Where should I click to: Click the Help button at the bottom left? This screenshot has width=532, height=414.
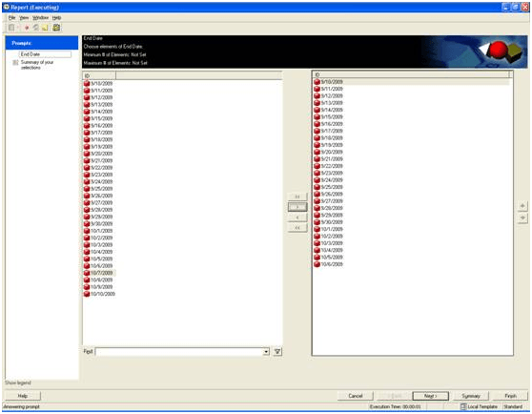[x=23, y=396]
